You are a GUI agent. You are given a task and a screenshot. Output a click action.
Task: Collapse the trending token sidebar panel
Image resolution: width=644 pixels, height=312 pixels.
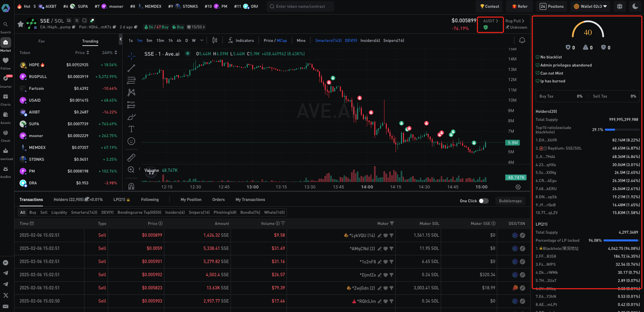120,40
